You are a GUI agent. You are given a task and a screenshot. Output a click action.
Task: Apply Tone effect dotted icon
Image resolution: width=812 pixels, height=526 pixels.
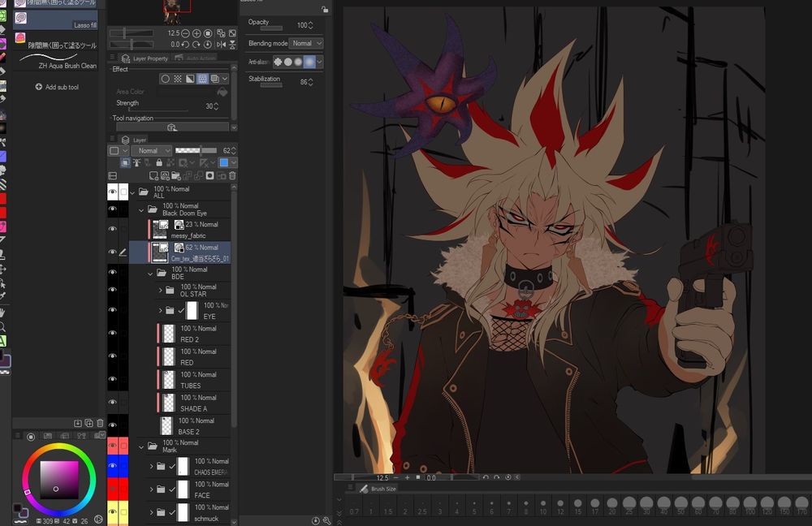pos(178,79)
